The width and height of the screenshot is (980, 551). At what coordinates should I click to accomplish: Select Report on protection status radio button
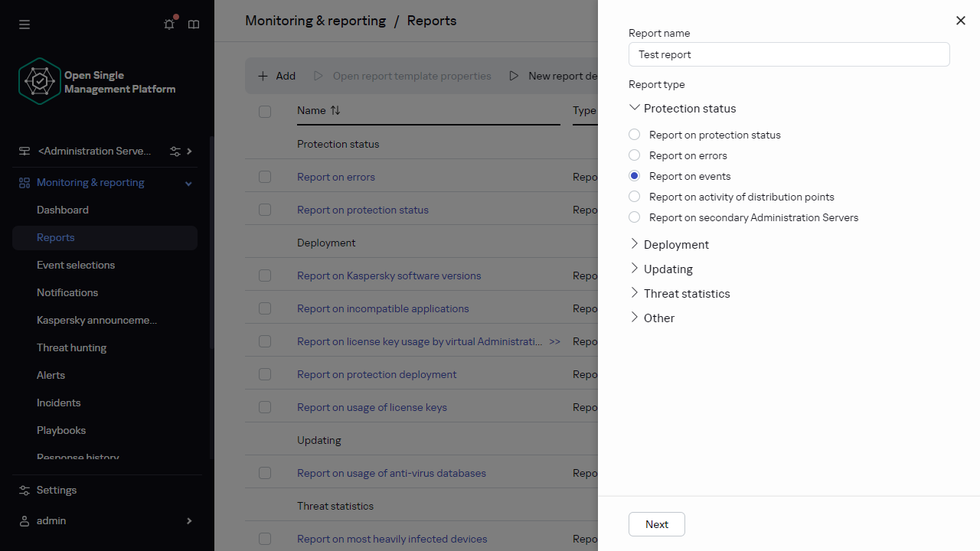click(634, 135)
